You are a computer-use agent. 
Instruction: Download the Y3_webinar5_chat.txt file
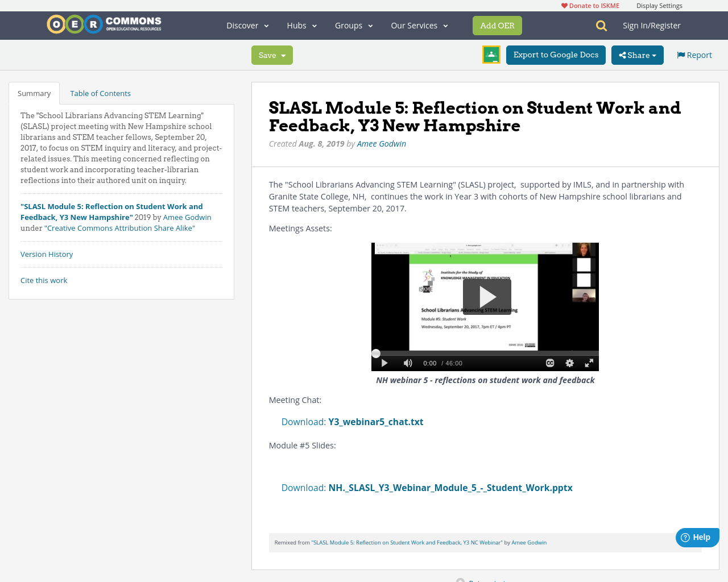click(375, 421)
